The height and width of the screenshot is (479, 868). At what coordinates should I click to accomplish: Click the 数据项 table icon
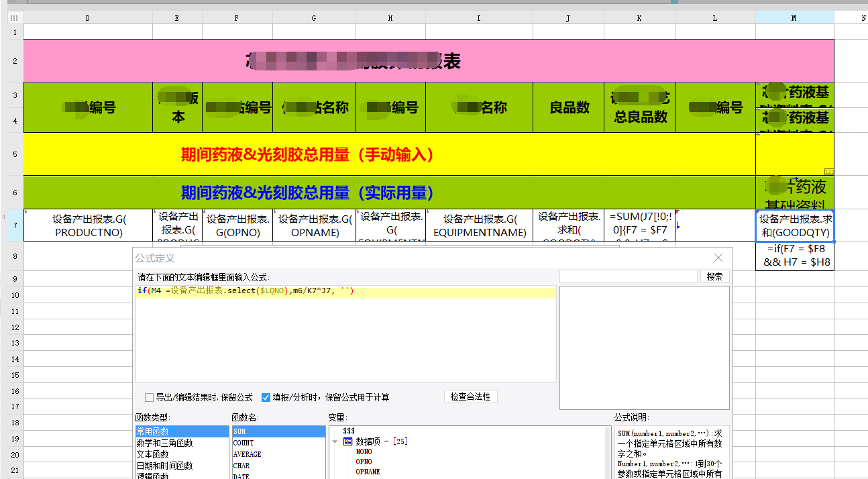347,441
